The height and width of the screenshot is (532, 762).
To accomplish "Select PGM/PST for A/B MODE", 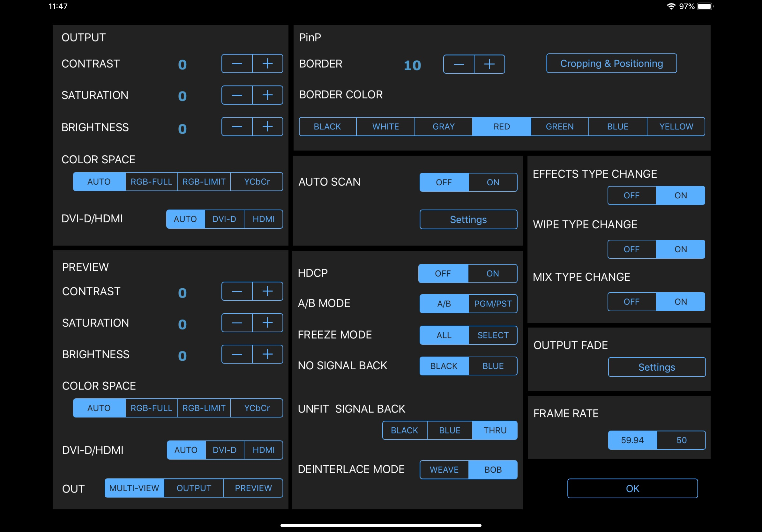I will click(x=493, y=304).
